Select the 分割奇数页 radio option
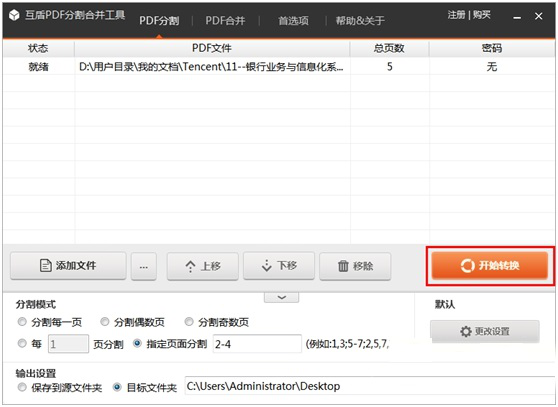This screenshot has width=558, height=407. pyautogui.click(x=189, y=322)
